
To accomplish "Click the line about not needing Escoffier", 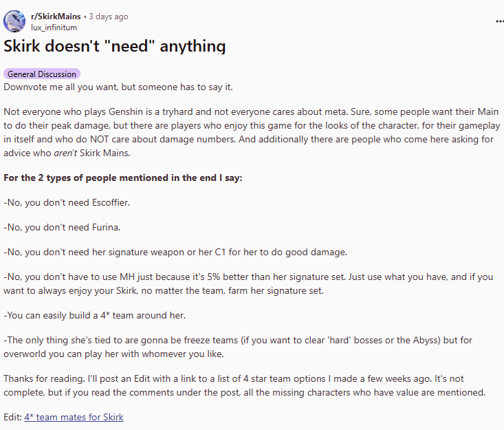I will click(67, 203).
